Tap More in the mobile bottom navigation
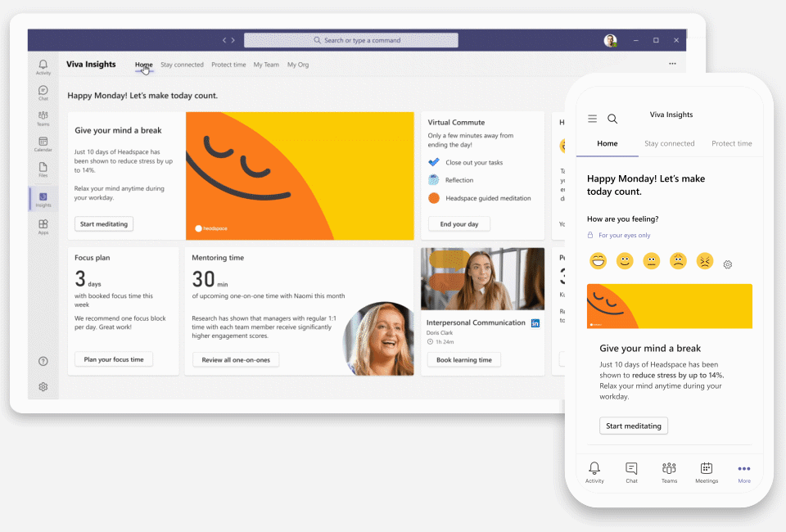The height and width of the screenshot is (532, 786). [x=743, y=472]
